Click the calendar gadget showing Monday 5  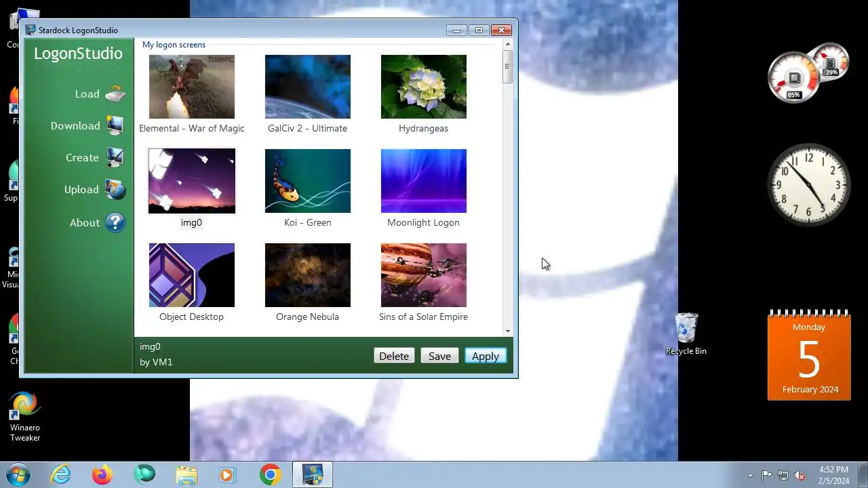tap(809, 355)
